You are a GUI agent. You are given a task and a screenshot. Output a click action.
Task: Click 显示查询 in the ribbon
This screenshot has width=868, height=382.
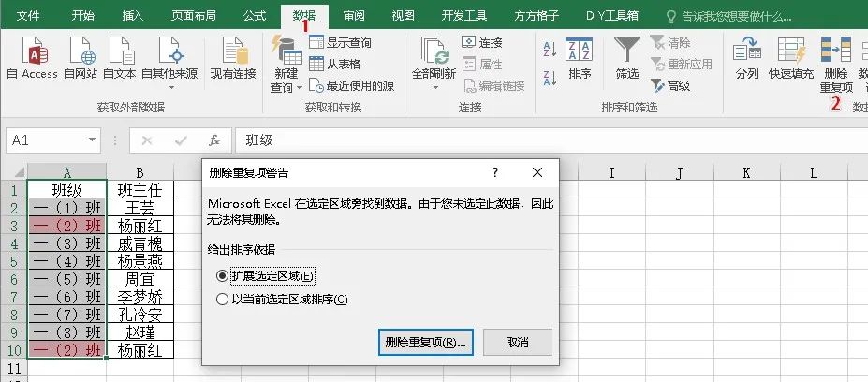341,43
